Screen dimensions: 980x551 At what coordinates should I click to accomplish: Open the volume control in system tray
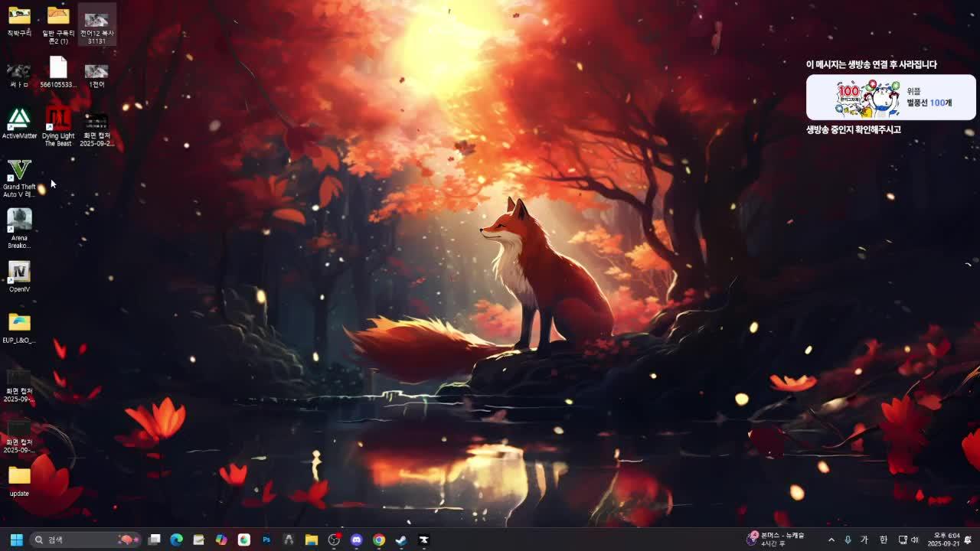point(915,540)
